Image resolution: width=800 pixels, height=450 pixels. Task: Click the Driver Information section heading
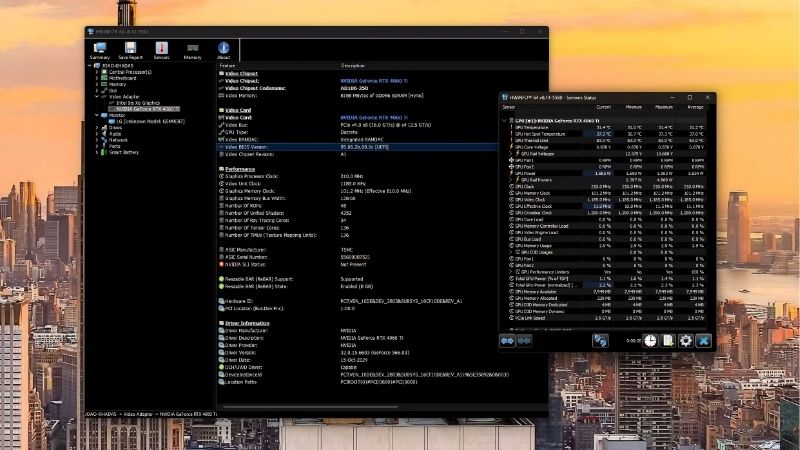tap(247, 323)
